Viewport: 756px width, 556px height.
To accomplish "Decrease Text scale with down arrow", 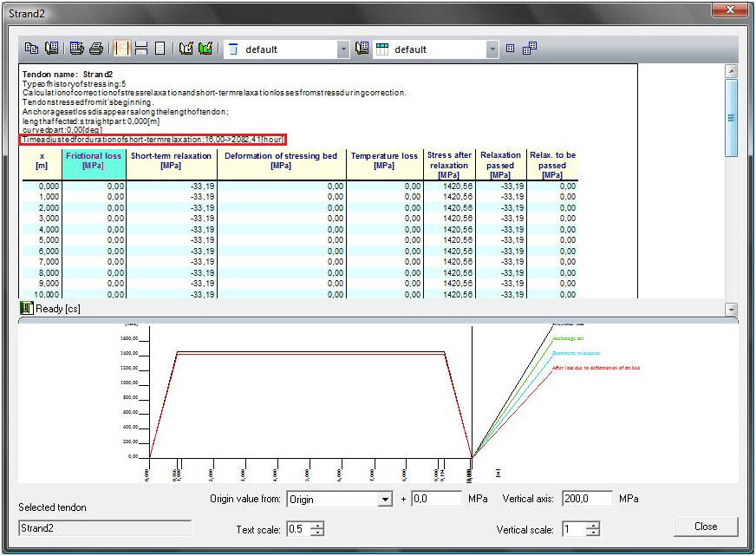I will click(317, 533).
